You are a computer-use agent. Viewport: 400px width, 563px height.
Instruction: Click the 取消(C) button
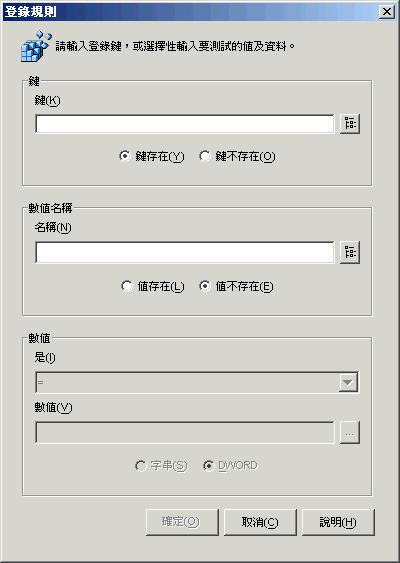[x=260, y=522]
